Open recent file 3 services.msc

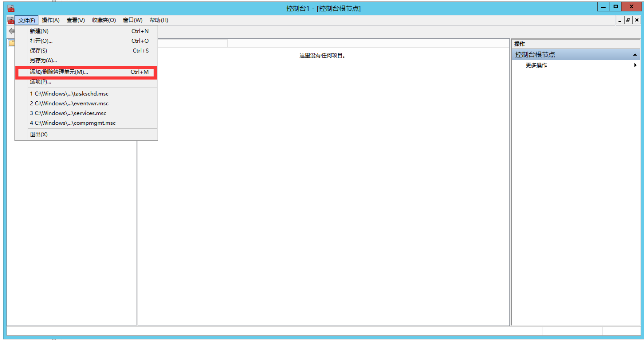point(86,113)
